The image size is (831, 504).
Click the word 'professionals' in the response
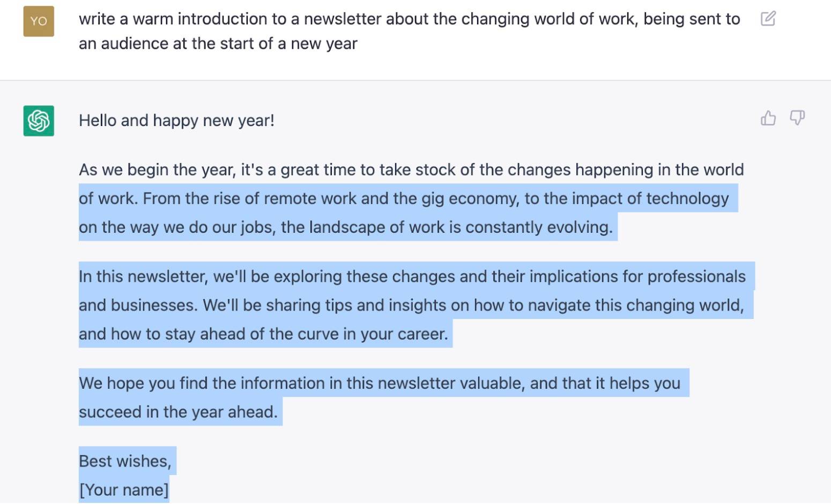[x=696, y=277]
